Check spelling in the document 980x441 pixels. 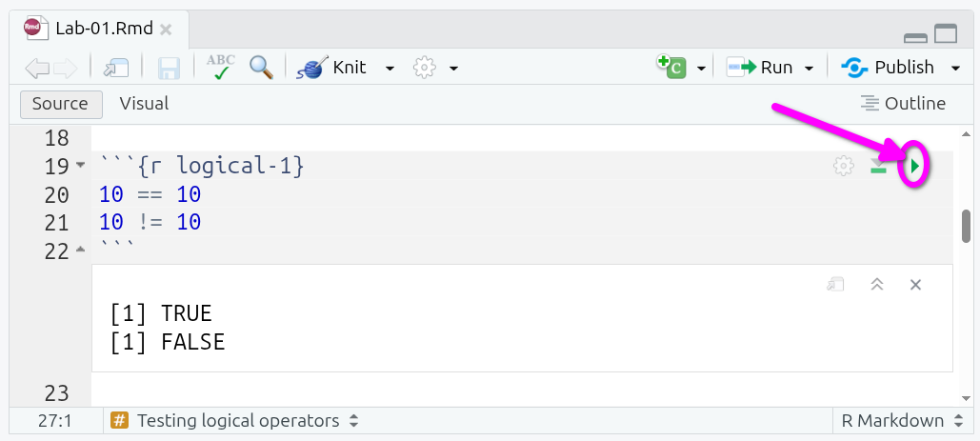coord(221,67)
